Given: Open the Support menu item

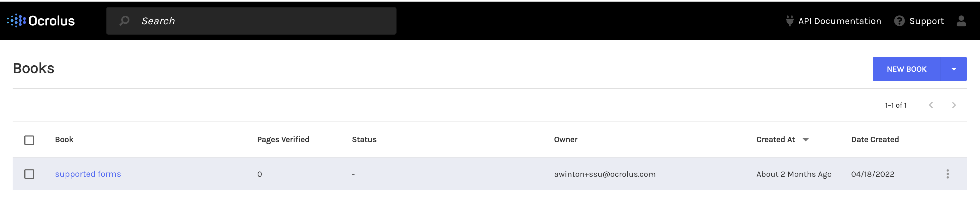Looking at the screenshot, I should [926, 21].
